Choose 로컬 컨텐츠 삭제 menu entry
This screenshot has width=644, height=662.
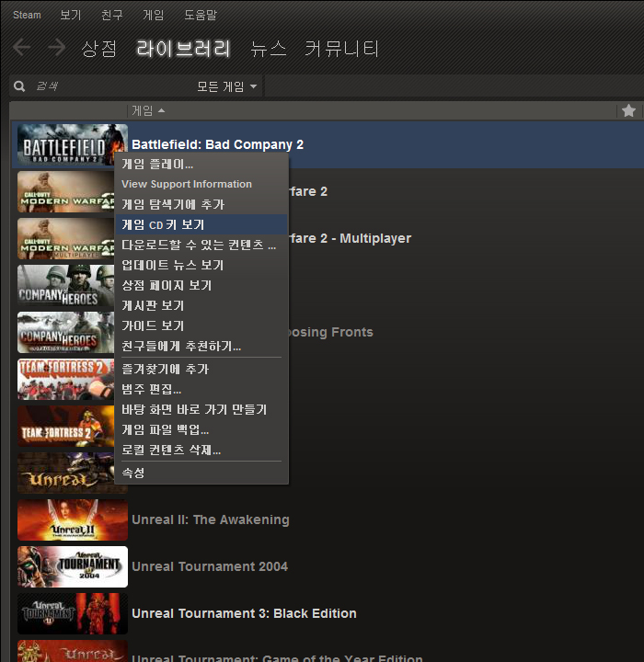(171, 450)
